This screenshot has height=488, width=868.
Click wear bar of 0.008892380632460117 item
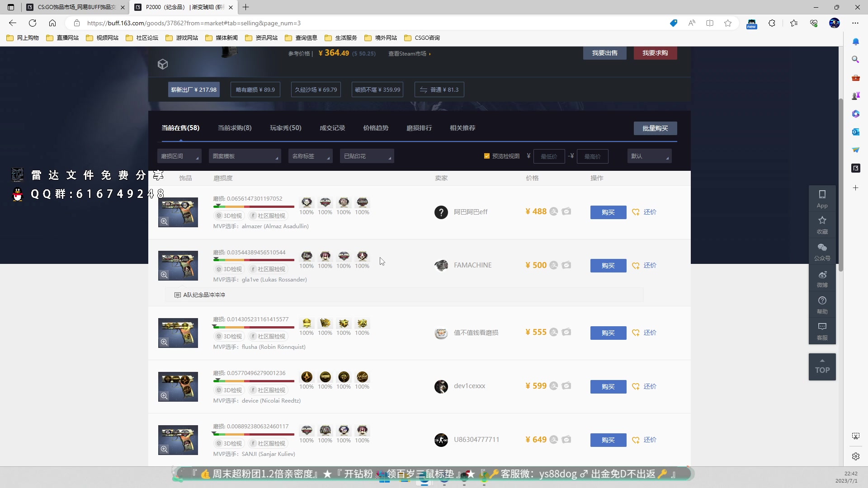click(x=254, y=434)
